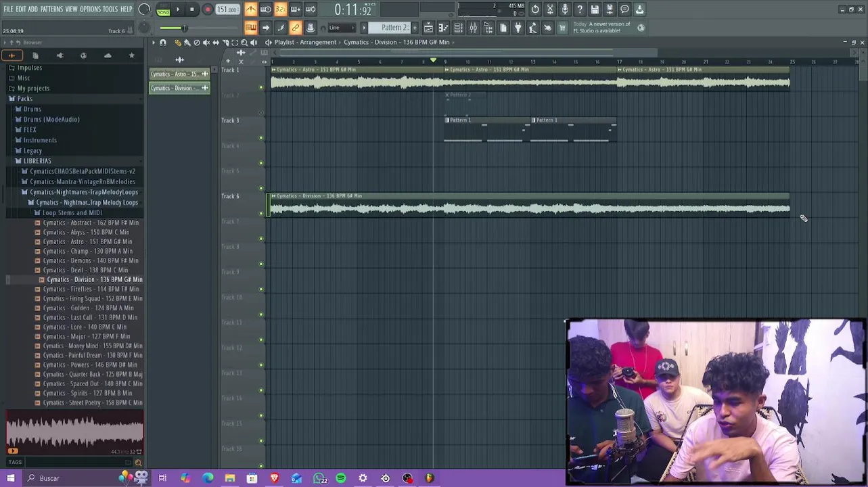Select Cymatics - Golden - 124 BPM sample
Viewport: 868px width, 487px height.
coord(89,308)
